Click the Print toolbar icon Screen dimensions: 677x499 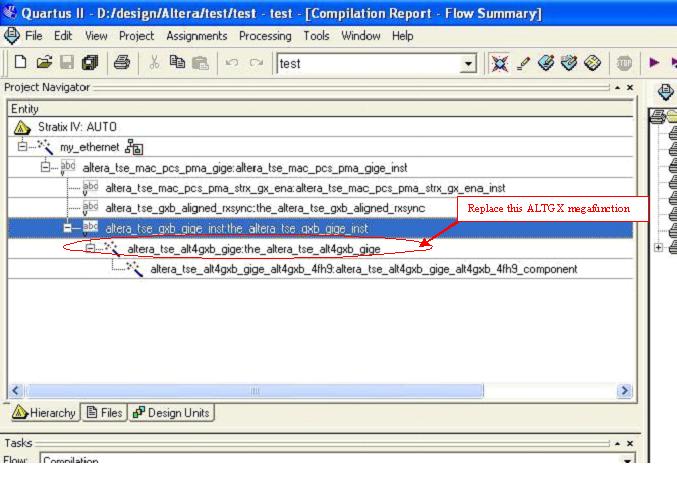click(x=122, y=63)
